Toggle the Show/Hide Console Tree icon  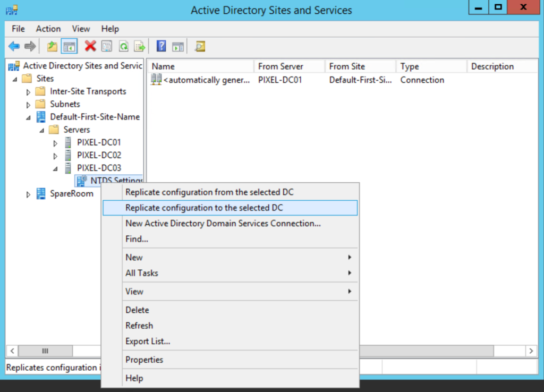(69, 46)
